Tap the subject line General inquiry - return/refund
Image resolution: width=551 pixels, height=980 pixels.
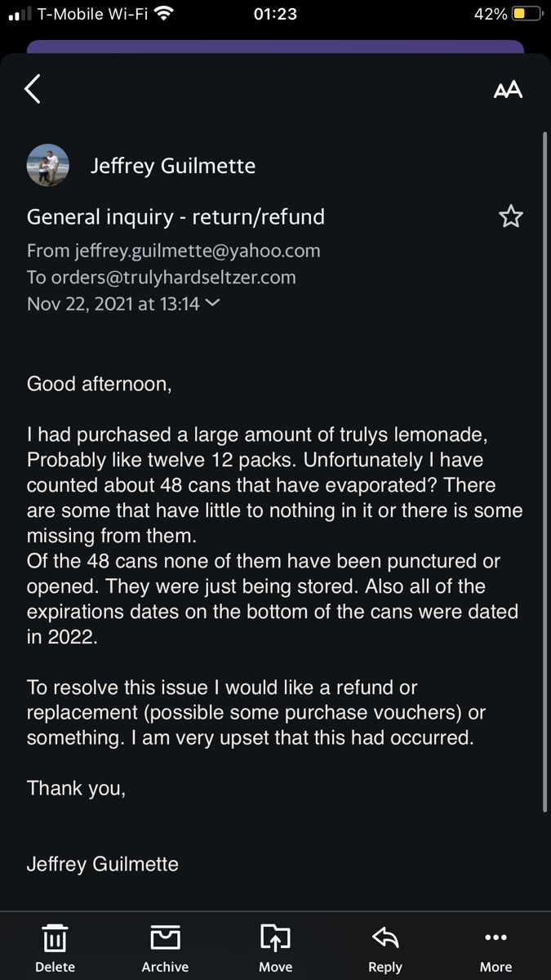[x=176, y=216]
